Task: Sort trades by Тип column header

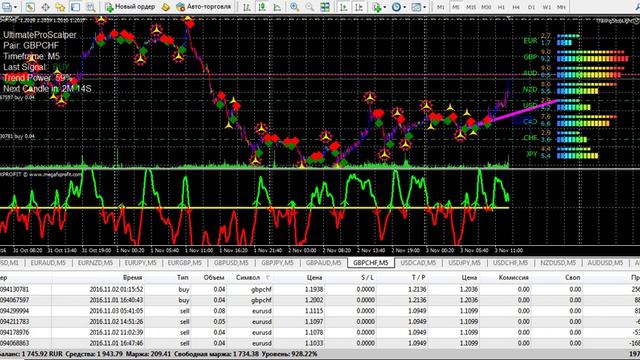Action: pyautogui.click(x=182, y=278)
